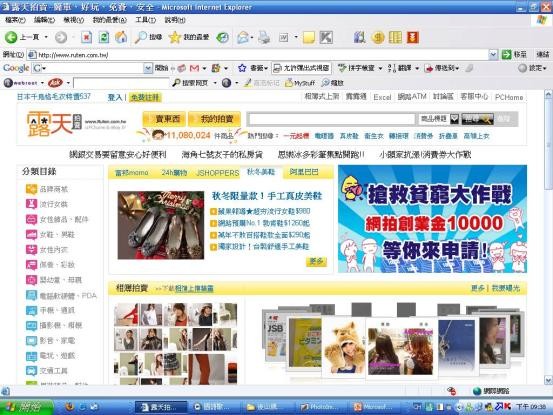
Task: Open the 拼字檢查 dropdown arrow
Action: click(380, 68)
